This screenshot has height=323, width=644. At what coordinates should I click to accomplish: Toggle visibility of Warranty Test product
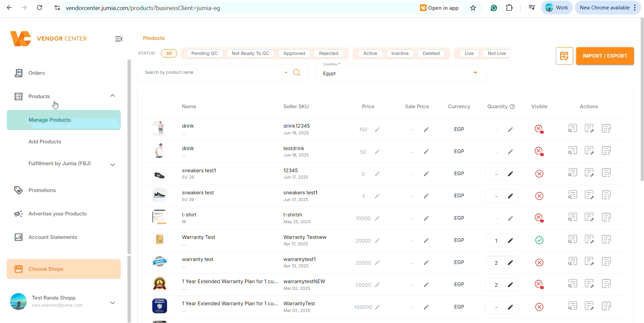(x=539, y=240)
